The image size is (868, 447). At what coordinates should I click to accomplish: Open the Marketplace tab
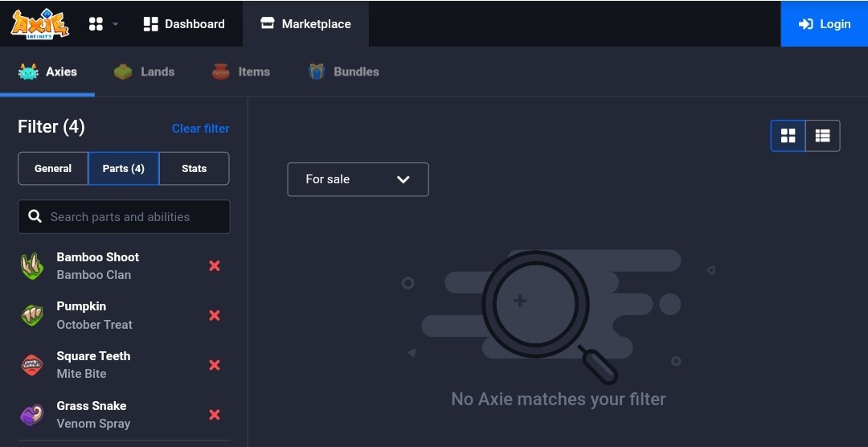[305, 24]
